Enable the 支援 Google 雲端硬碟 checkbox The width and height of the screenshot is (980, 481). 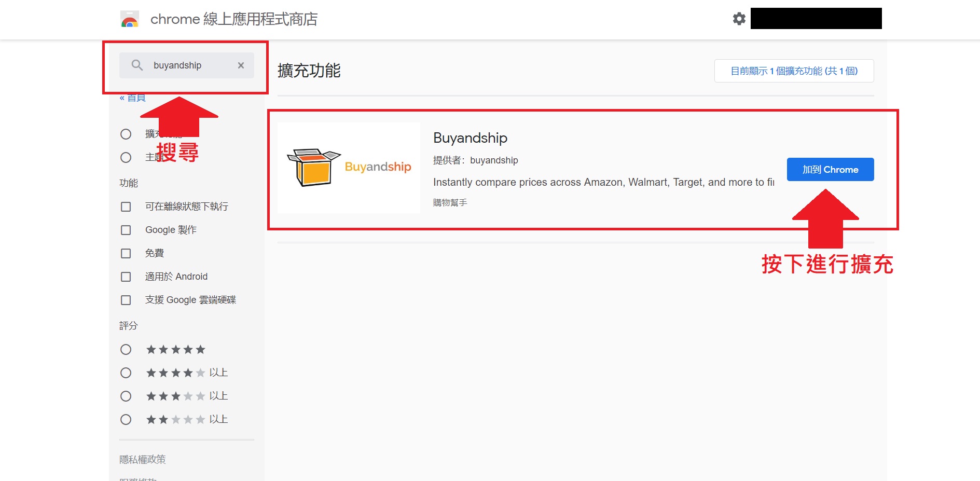point(126,300)
